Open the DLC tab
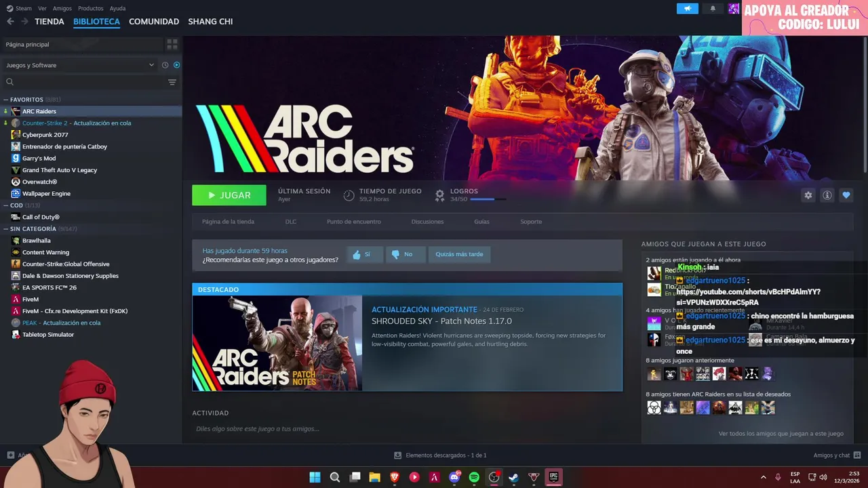The height and width of the screenshot is (488, 868). coord(290,222)
